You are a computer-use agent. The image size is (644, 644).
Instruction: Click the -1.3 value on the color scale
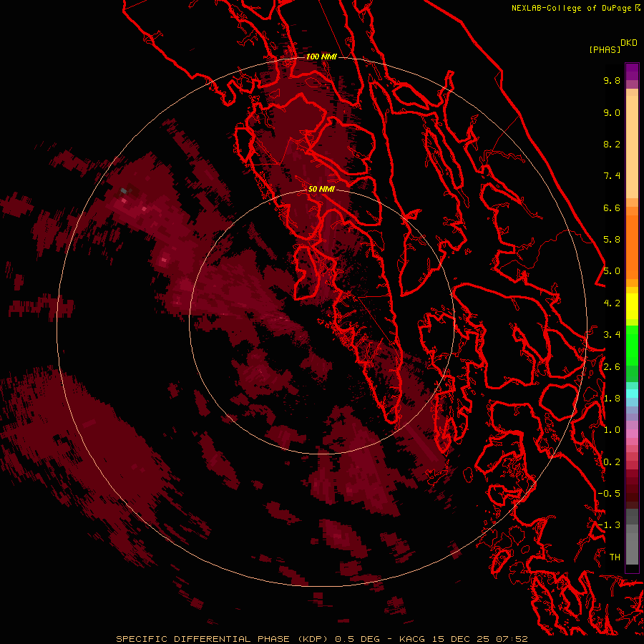609,525
